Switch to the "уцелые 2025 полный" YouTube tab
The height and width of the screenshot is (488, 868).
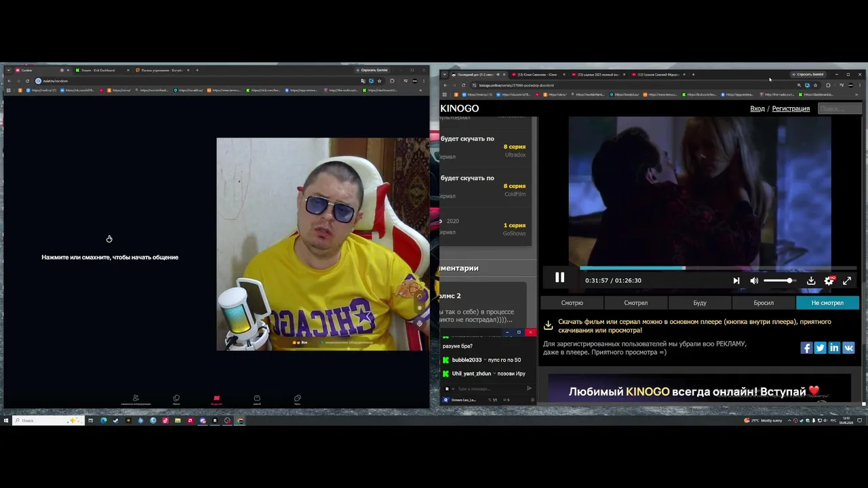pyautogui.click(x=597, y=75)
